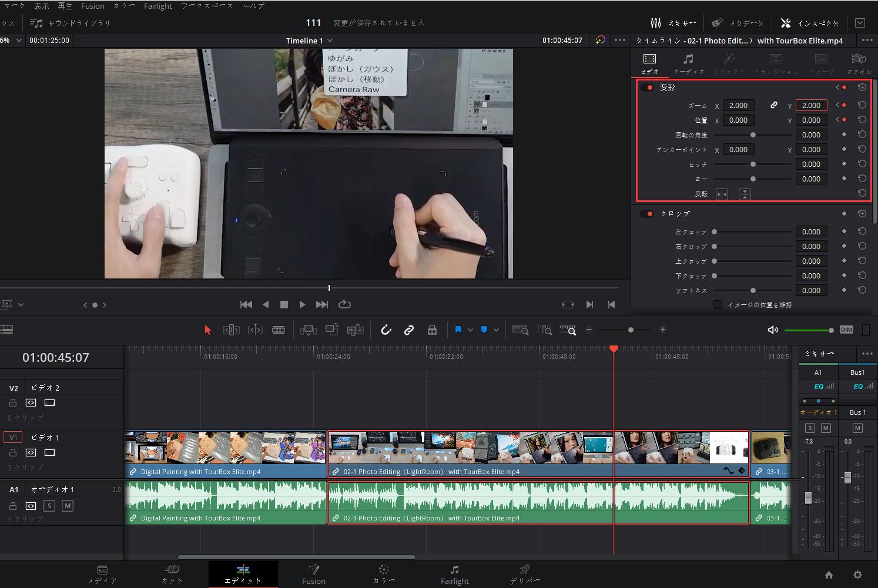Click the Position Y value field
The image size is (878, 588).
click(x=811, y=120)
